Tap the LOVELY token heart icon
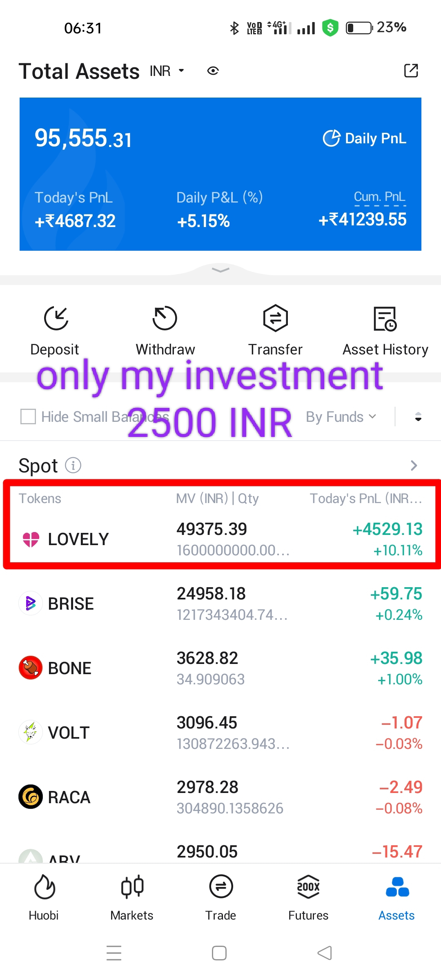 31,539
